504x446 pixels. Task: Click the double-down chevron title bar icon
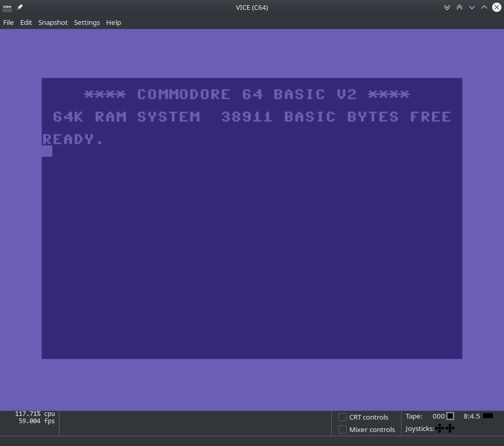pyautogui.click(x=447, y=7)
